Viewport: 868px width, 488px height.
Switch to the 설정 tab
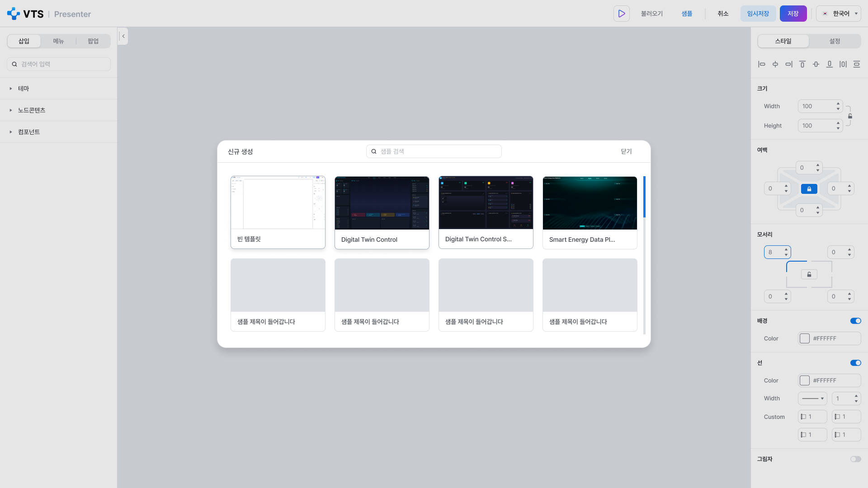(835, 41)
